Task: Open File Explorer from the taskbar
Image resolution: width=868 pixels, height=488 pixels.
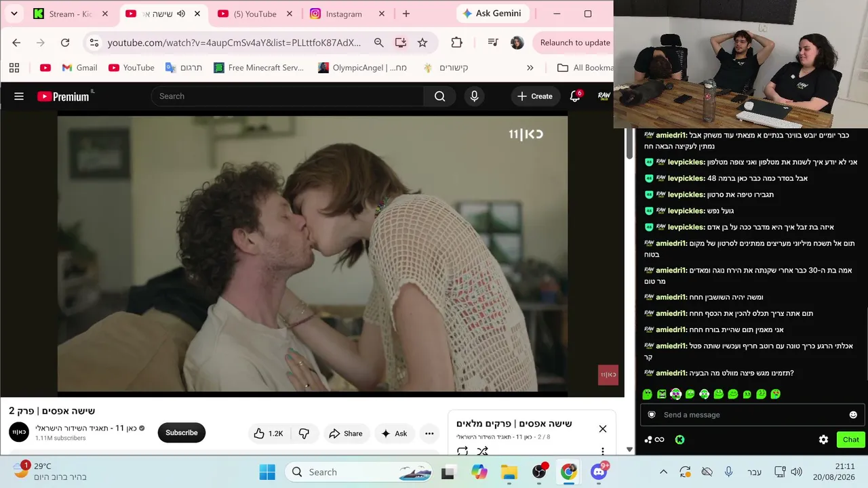Action: tap(509, 472)
